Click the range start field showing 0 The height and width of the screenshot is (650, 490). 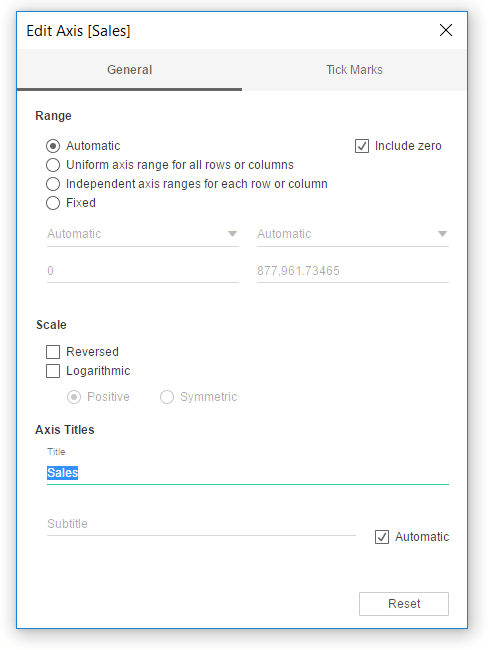coord(143,271)
